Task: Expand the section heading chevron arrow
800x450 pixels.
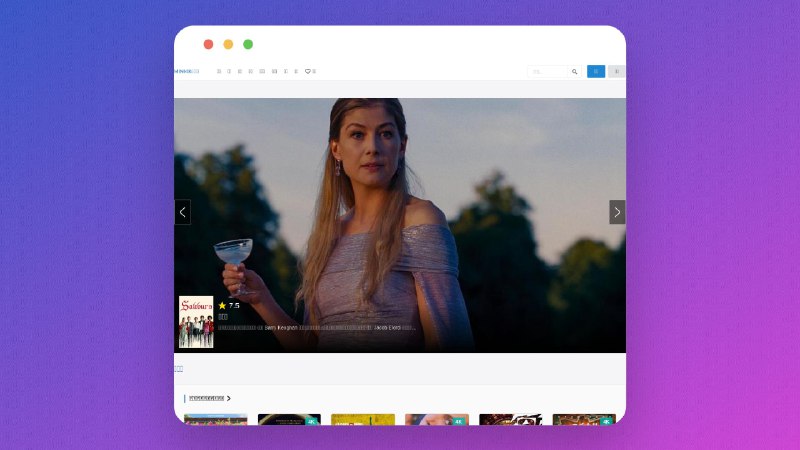Action: tap(229, 398)
